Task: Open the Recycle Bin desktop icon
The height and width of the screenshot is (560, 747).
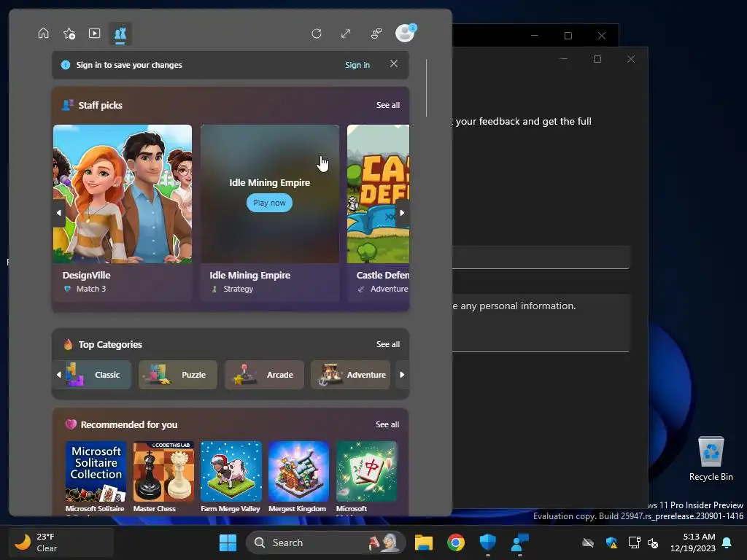Action: pos(711,459)
